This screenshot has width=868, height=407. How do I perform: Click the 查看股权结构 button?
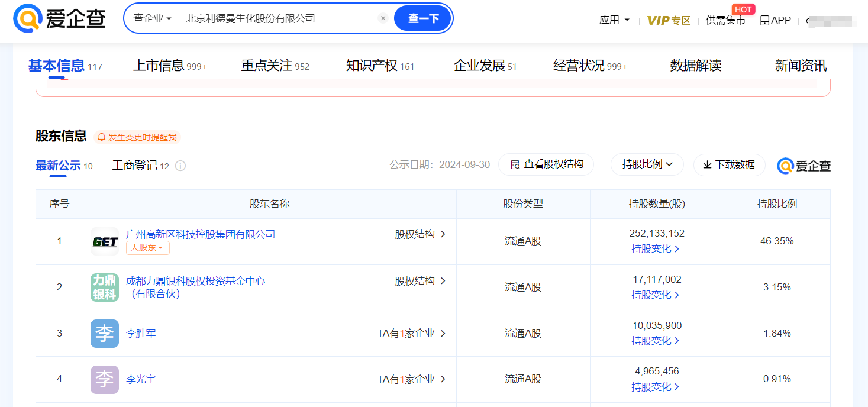(546, 164)
